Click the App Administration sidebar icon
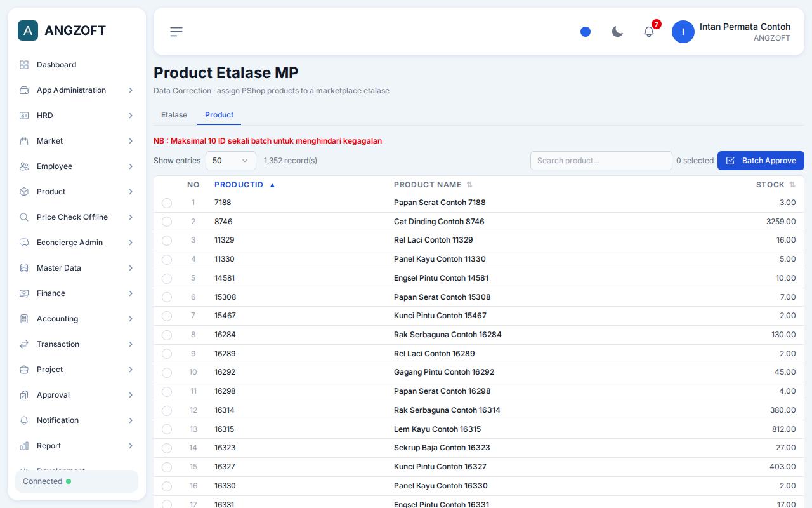Viewport: 812px width, 508px height. [x=24, y=90]
